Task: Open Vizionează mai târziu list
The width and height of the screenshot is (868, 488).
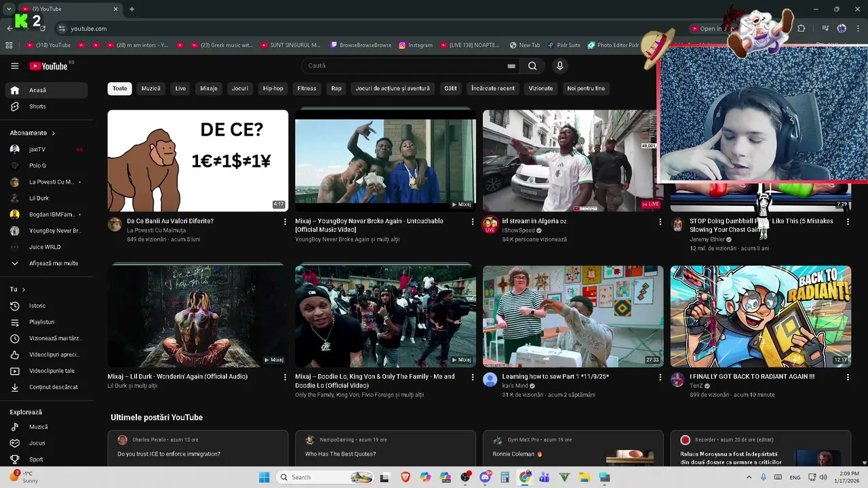Action: pos(46,338)
